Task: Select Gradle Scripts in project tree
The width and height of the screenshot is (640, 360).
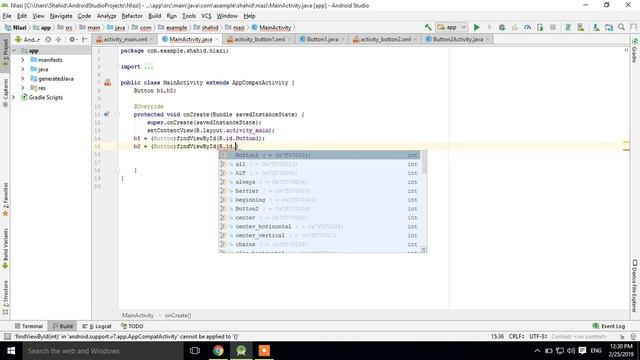Action: tap(42, 98)
